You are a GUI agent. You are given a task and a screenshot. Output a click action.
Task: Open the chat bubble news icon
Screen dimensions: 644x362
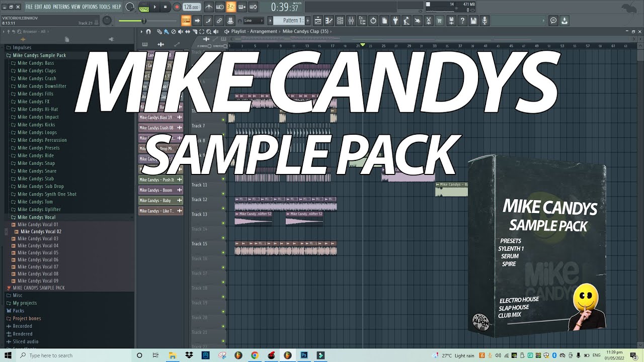pyautogui.click(x=553, y=21)
